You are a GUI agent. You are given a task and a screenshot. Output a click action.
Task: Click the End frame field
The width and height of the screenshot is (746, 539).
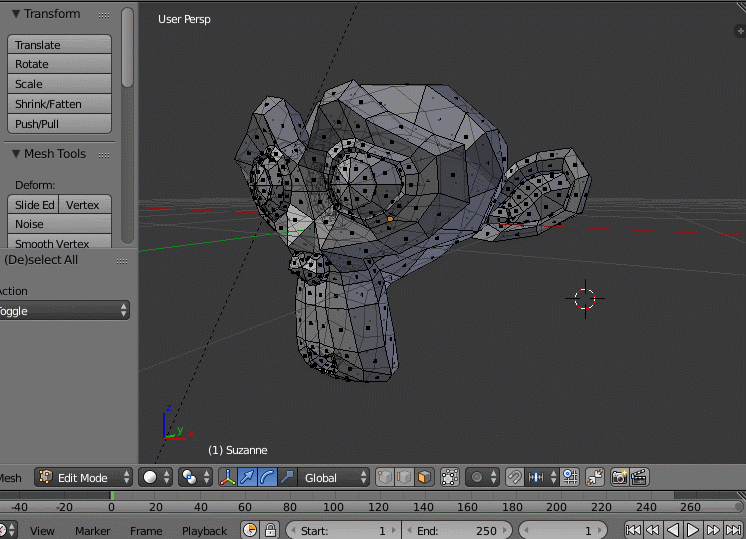click(455, 531)
